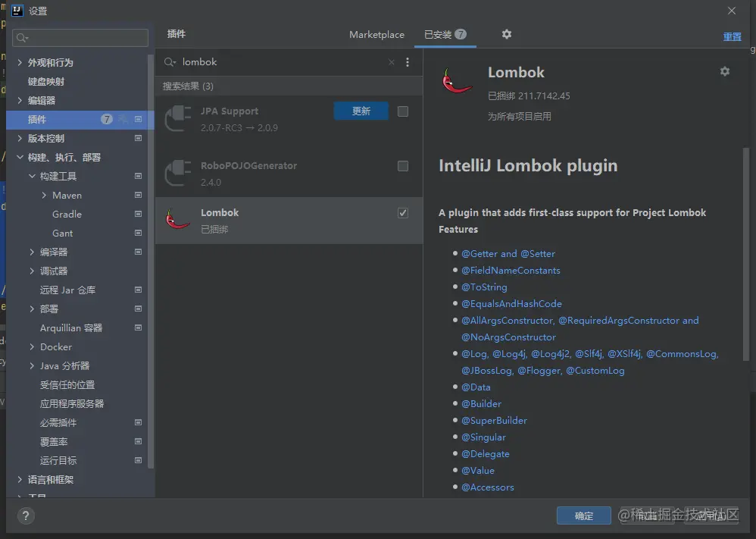Click the IntelliJ logo in title bar

[17, 11]
